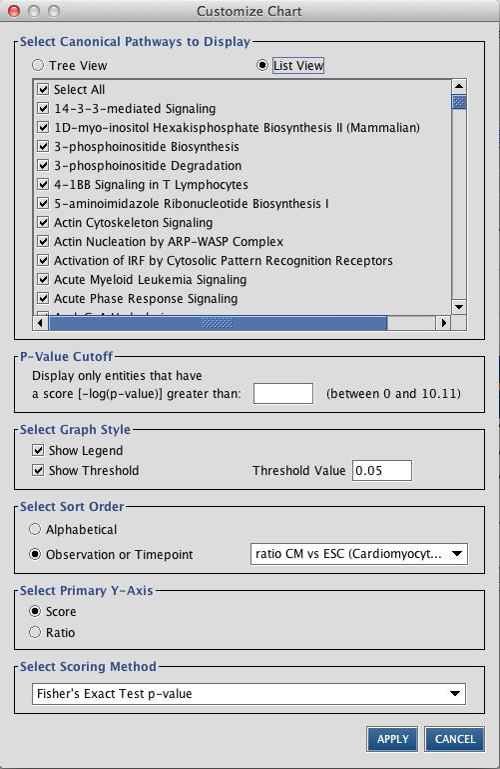Toggle 14-3-3-mediated Signaling checkbox
500x769 pixels.
coord(43,108)
